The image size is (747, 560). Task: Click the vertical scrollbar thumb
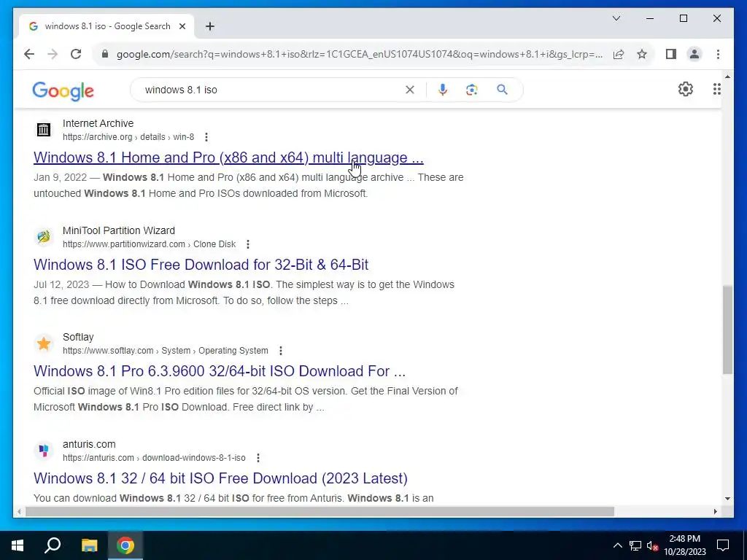[x=727, y=330]
